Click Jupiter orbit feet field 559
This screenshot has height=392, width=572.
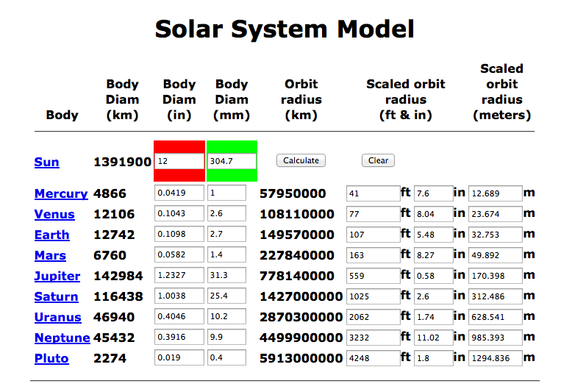click(x=373, y=276)
